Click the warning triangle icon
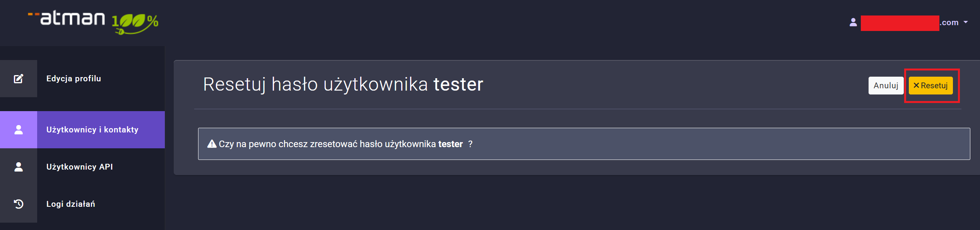The image size is (980, 230). coord(212,144)
